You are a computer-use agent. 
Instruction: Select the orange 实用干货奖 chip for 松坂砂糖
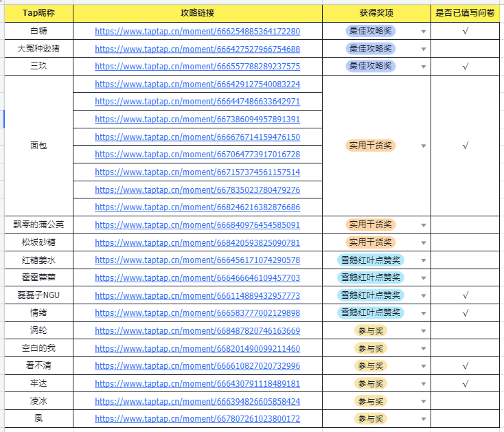click(370, 242)
